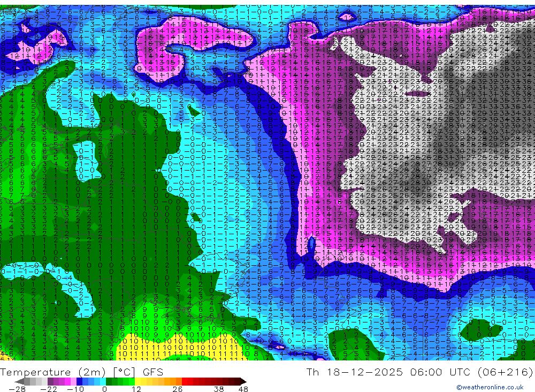Click the right arrow tip of legend bar
Image resolution: width=535 pixels, height=392 pixels.
244,382
